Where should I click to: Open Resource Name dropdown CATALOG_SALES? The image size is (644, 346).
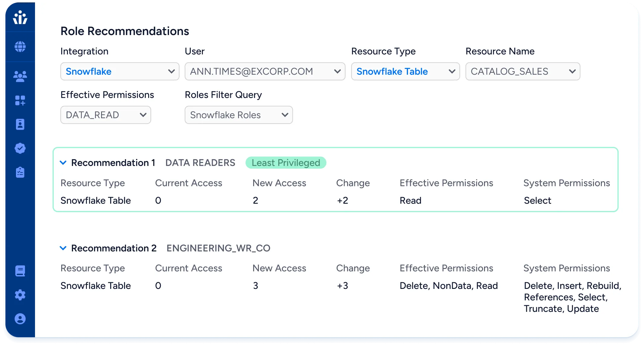pos(522,71)
